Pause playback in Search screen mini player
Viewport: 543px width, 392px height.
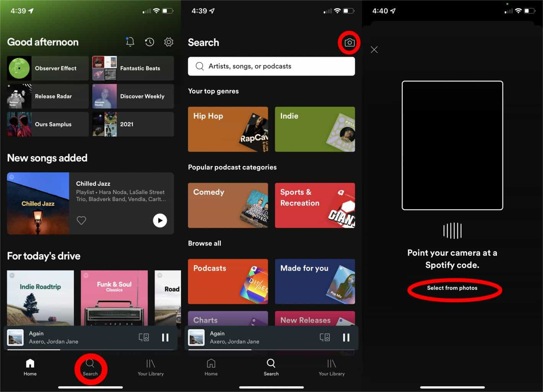[x=346, y=337]
